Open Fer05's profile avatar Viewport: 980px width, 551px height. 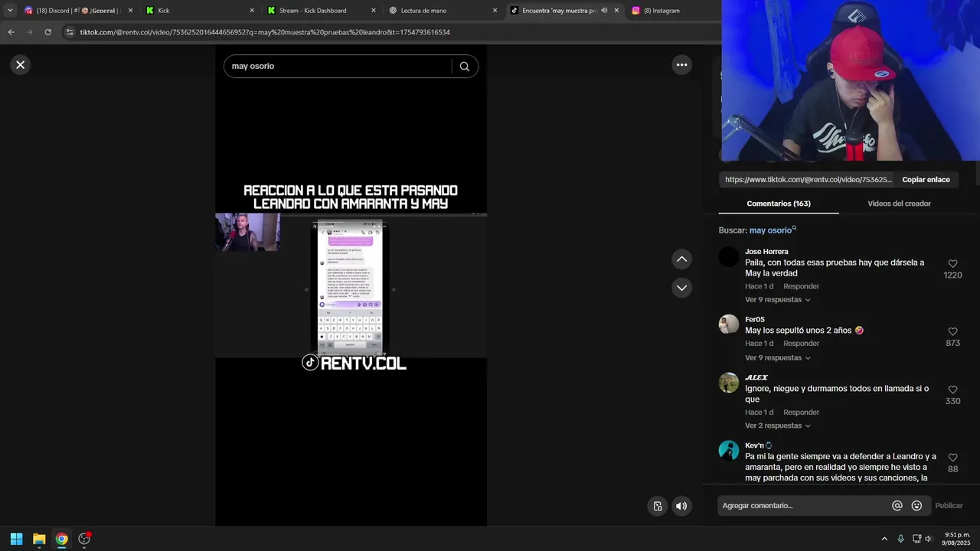pos(729,324)
